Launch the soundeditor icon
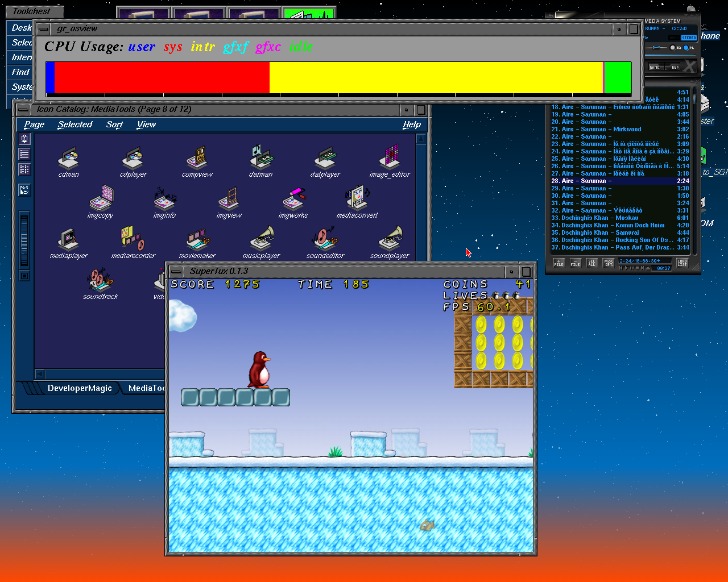The image size is (728, 582). coord(325,243)
